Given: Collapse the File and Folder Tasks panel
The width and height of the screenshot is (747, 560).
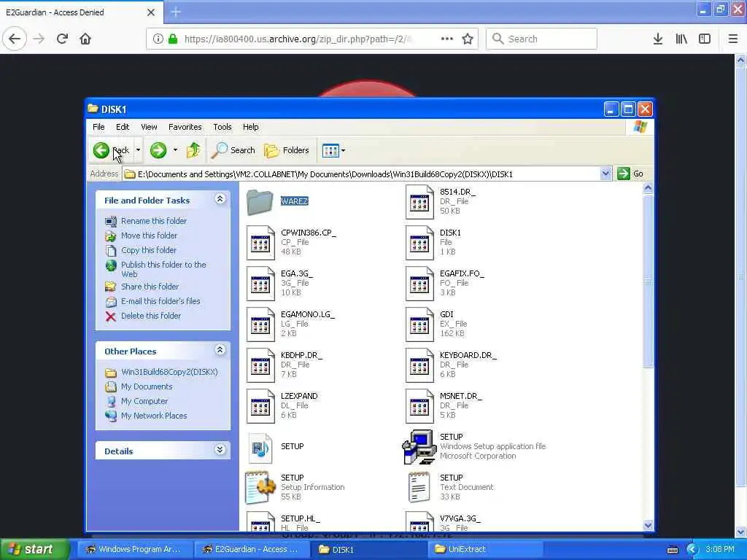Looking at the screenshot, I should (220, 199).
